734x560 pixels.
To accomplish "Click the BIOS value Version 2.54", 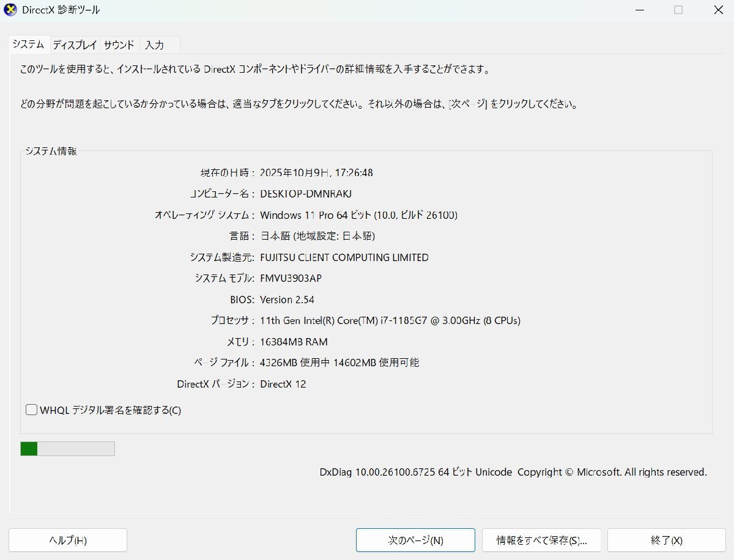I will [x=287, y=300].
